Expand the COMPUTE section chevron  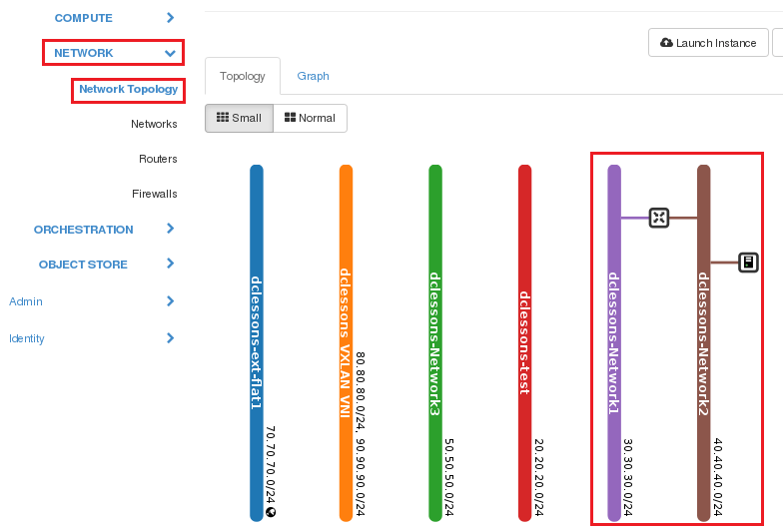[170, 18]
